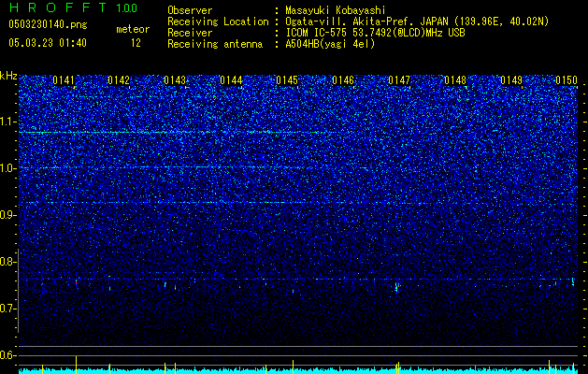Image resolution: width=588 pixels, height=374 pixels.
Task: Click the kHz axis unit label
Action: (x=8, y=76)
